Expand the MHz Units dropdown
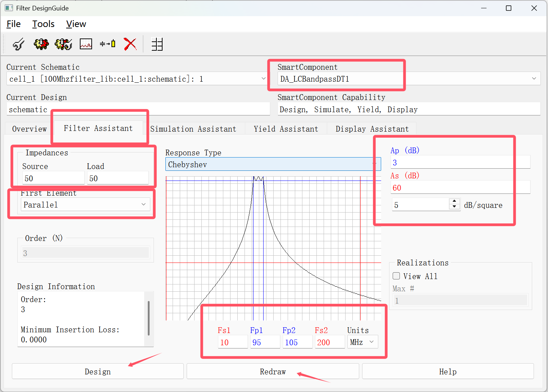Screen dimensions: 548x392 [371, 342]
